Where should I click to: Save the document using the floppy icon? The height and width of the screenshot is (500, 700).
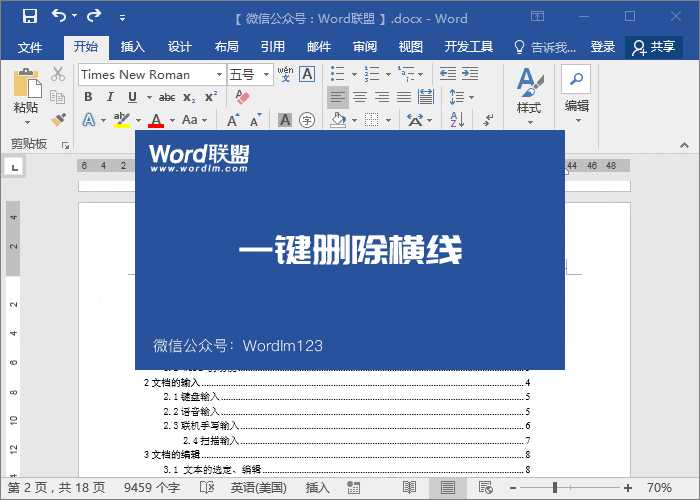(29, 17)
